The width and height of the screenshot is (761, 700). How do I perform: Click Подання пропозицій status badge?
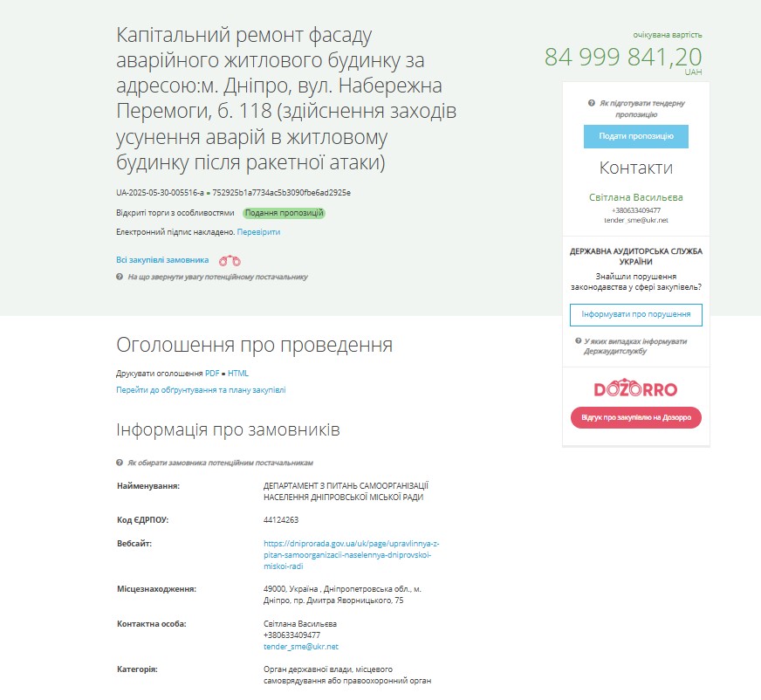tap(284, 213)
